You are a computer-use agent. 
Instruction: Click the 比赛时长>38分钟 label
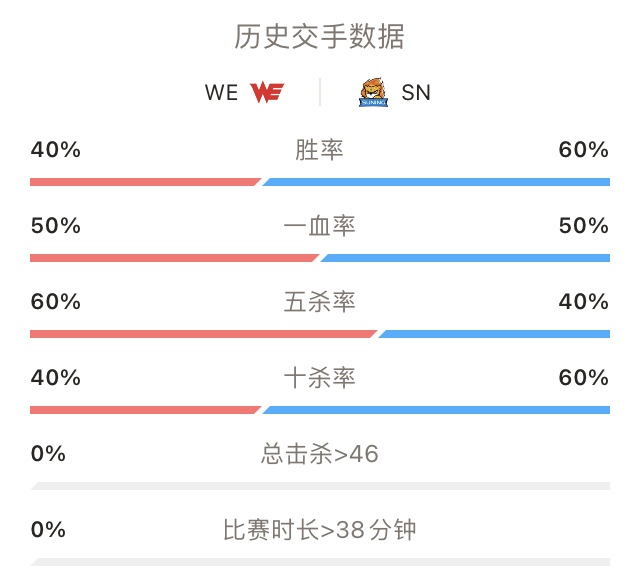click(x=320, y=530)
